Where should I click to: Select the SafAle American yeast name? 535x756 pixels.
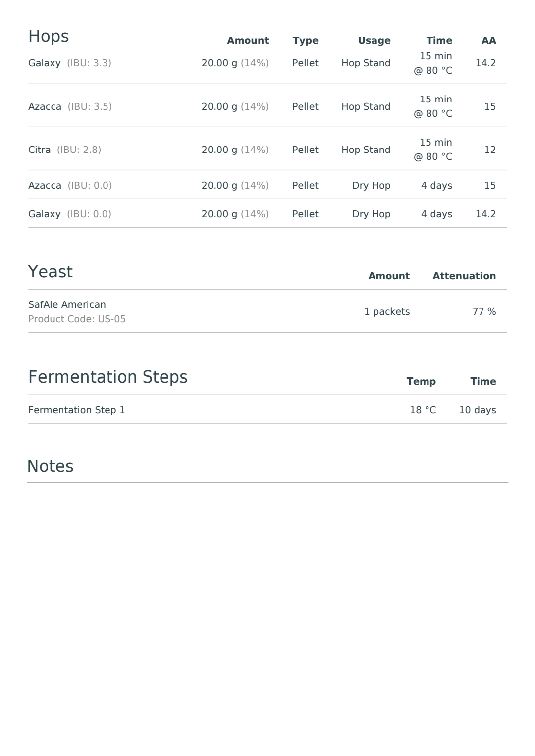pyautogui.click(x=67, y=305)
